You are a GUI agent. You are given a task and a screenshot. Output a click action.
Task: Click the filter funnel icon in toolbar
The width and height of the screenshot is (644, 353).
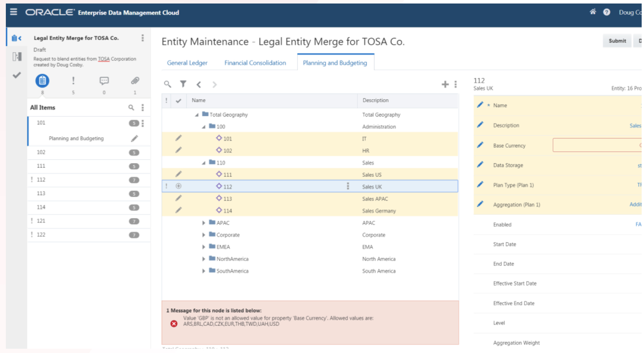pos(183,84)
